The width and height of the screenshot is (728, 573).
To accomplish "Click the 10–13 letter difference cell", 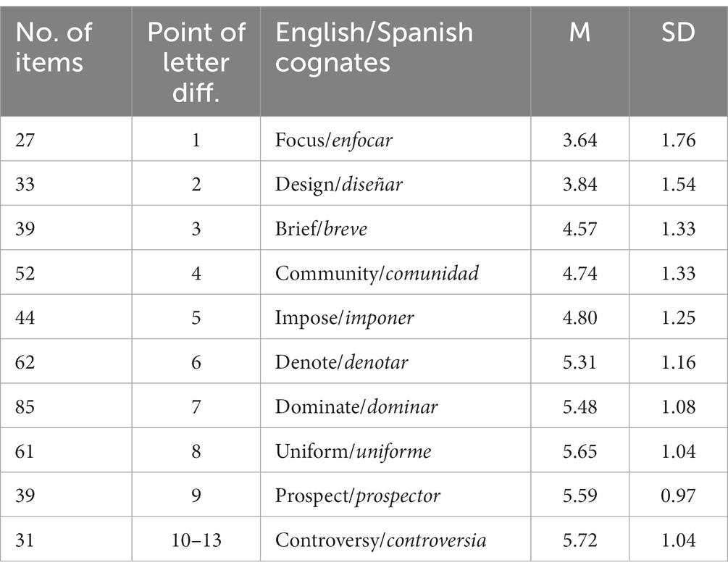I will [x=196, y=540].
